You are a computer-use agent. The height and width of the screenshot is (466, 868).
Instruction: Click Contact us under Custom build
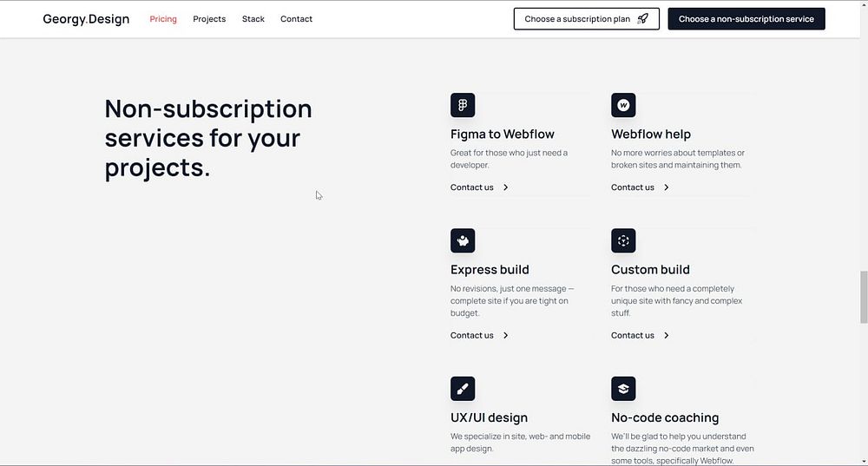click(633, 335)
